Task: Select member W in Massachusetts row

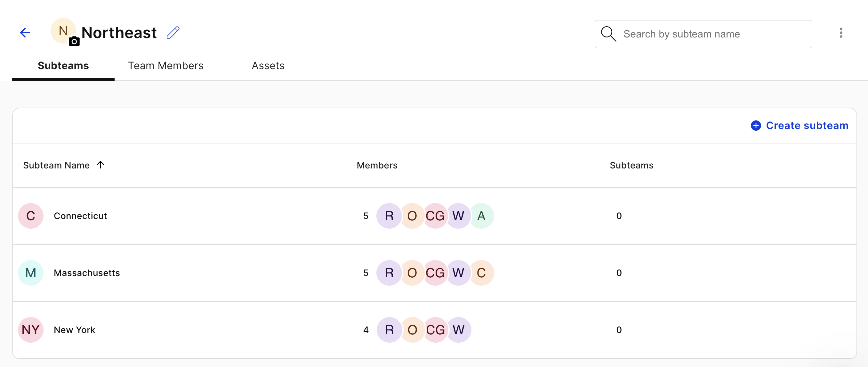Action: tap(458, 273)
